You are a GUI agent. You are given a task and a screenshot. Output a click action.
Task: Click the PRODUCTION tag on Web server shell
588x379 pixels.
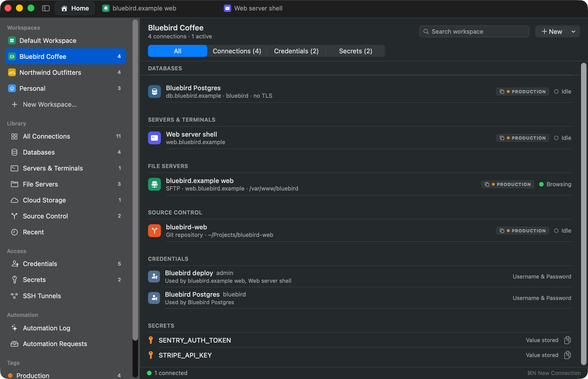(522, 138)
